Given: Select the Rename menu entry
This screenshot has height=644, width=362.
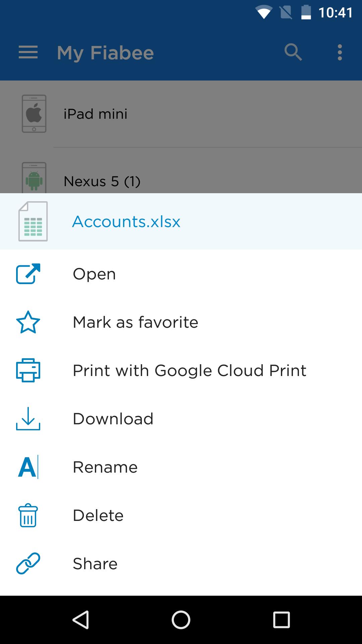Looking at the screenshot, I should (x=105, y=467).
